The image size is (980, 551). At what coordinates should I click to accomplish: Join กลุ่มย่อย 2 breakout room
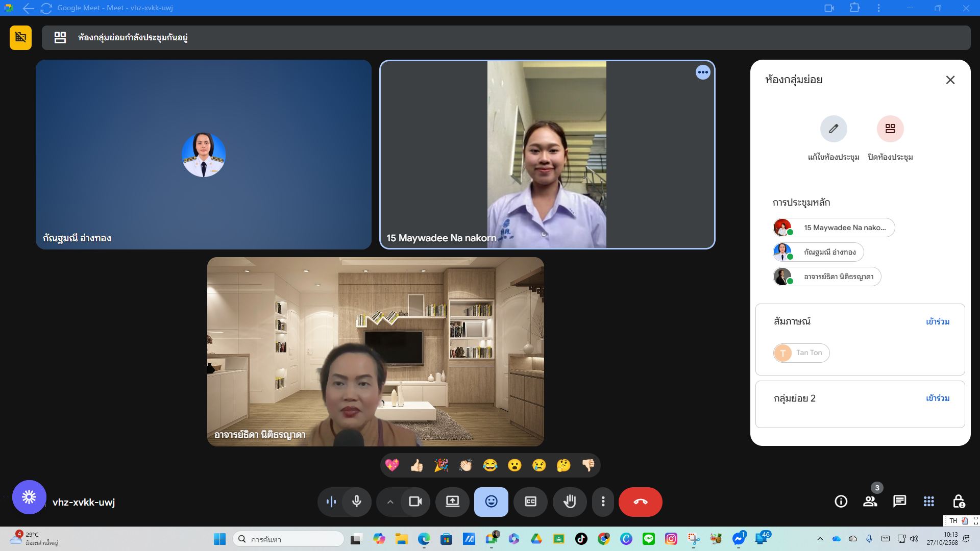tap(937, 398)
